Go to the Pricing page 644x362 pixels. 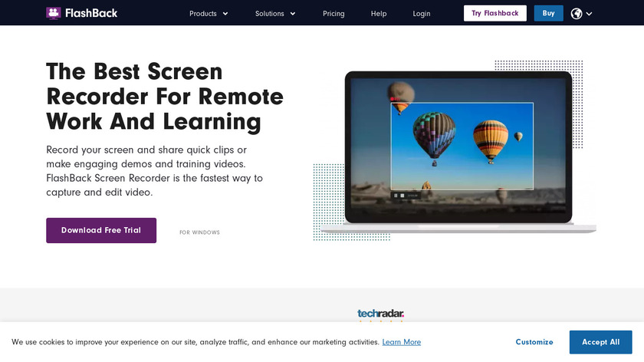click(333, 14)
